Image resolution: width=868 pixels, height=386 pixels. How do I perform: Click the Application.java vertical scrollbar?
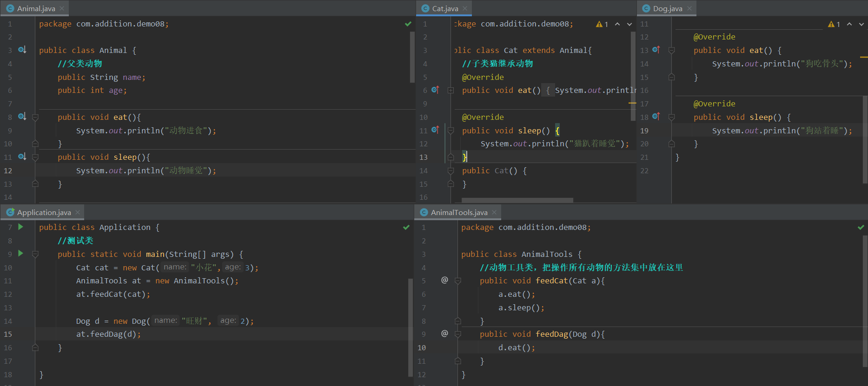410,327
